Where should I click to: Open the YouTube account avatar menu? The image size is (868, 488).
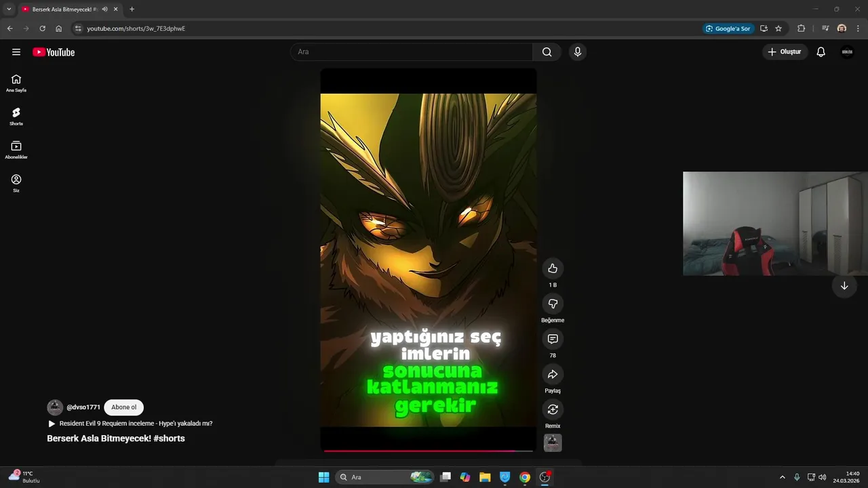click(x=847, y=52)
